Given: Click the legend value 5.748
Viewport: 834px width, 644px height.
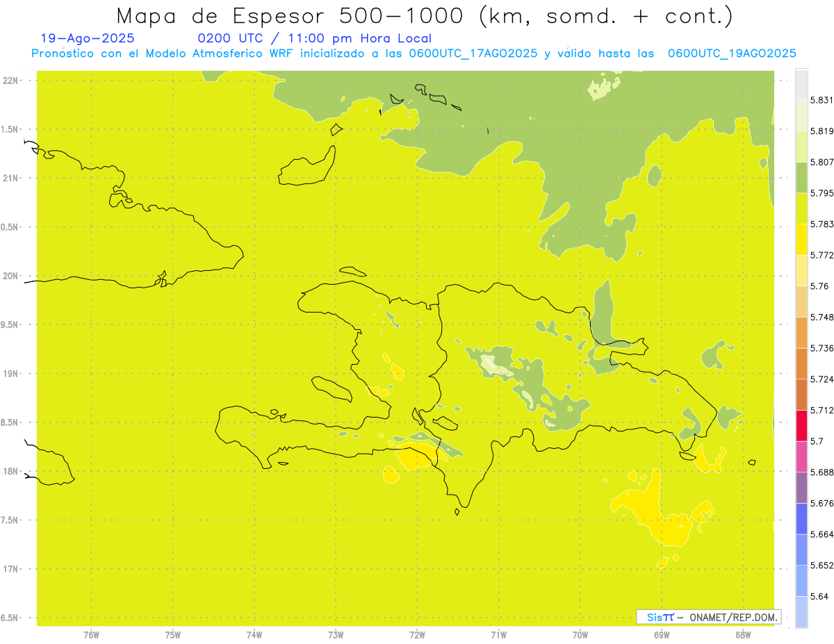Looking at the screenshot, I should [821, 317].
